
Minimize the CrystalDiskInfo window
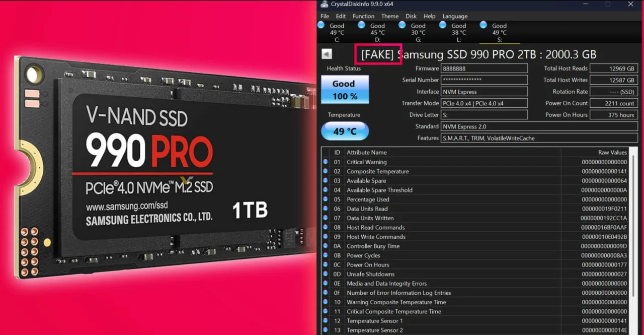pyautogui.click(x=585, y=4)
